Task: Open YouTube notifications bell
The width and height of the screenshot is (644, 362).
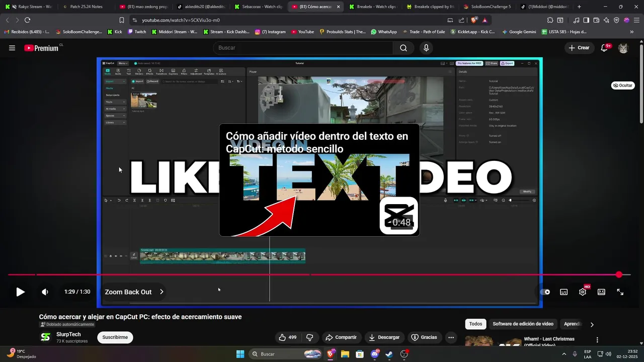Action: 605,48
